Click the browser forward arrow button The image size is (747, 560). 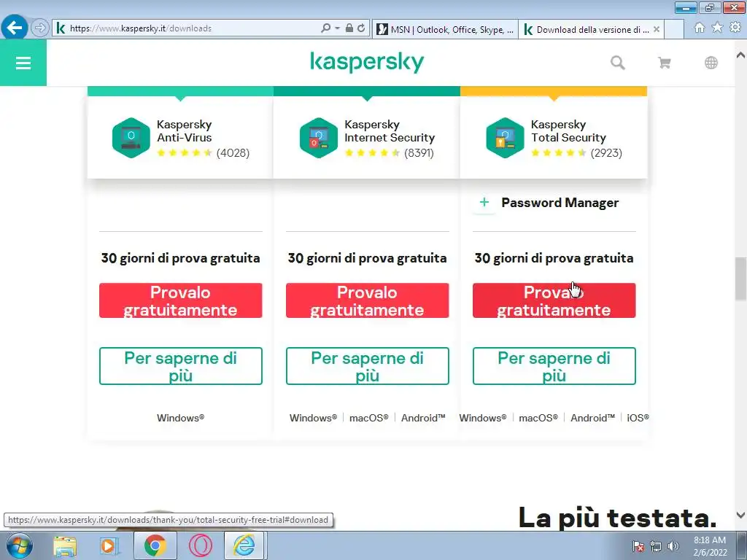click(40, 28)
